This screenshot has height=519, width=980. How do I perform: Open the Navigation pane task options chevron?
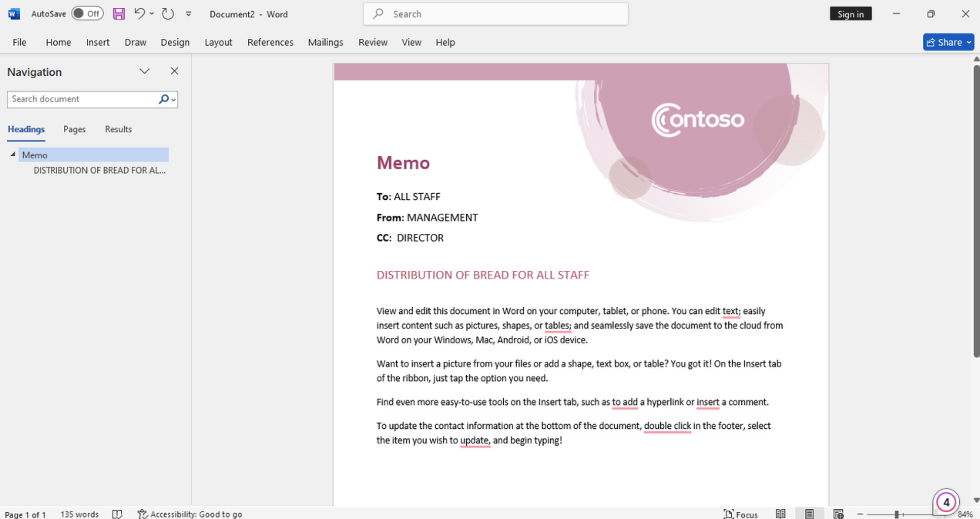point(144,71)
